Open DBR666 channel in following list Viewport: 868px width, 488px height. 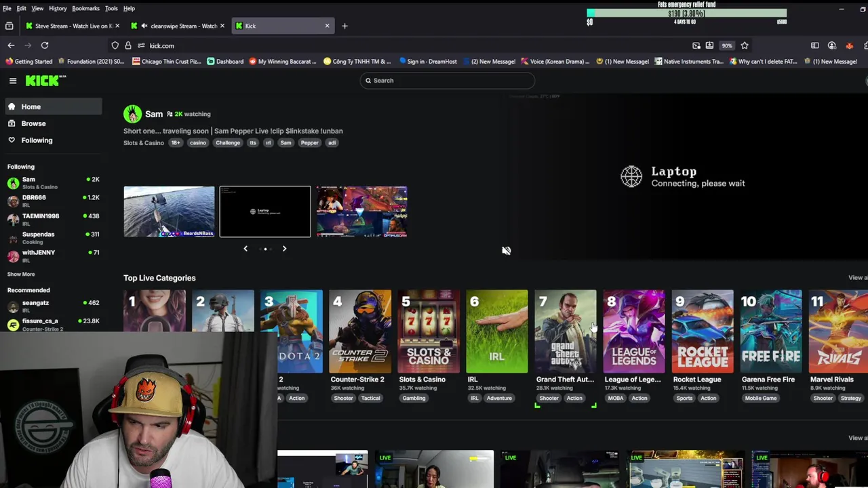[x=53, y=201]
